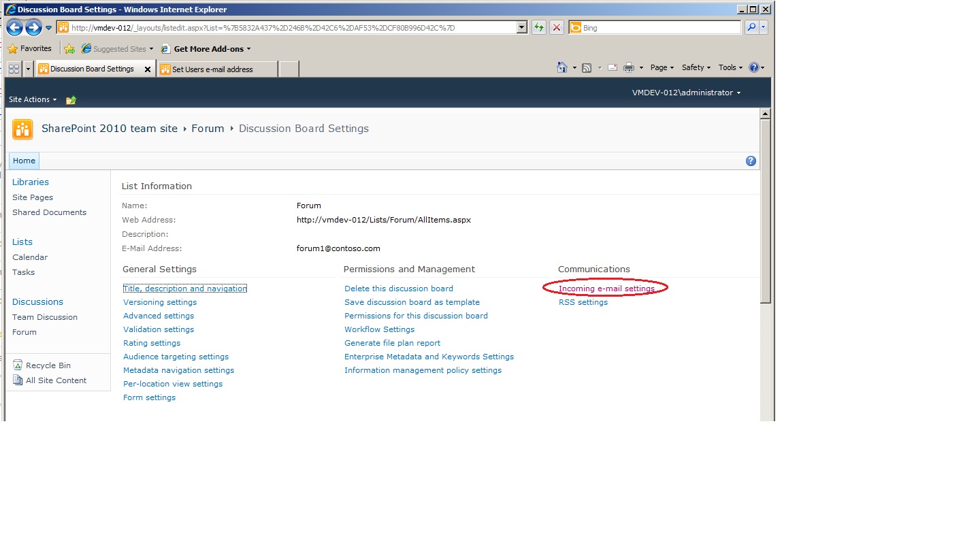Go to SharePoint 2010 team site breadcrumb

coord(110,129)
